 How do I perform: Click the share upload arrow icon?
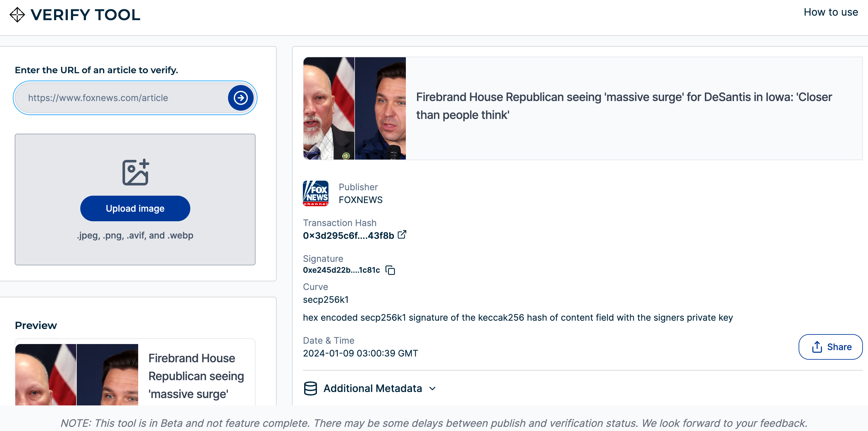click(817, 347)
